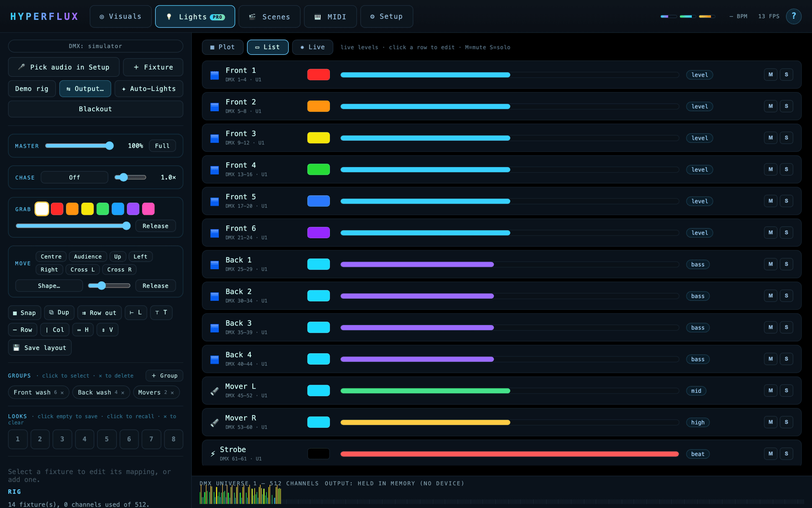This screenshot has width=812, height=508.
Task: Switch to Live view
Action: [x=312, y=47]
